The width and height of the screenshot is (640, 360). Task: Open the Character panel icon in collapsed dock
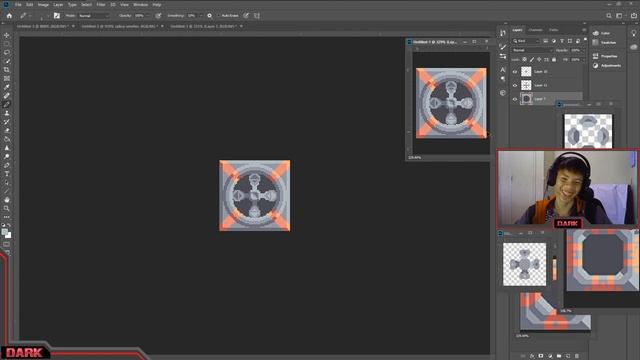[x=503, y=70]
